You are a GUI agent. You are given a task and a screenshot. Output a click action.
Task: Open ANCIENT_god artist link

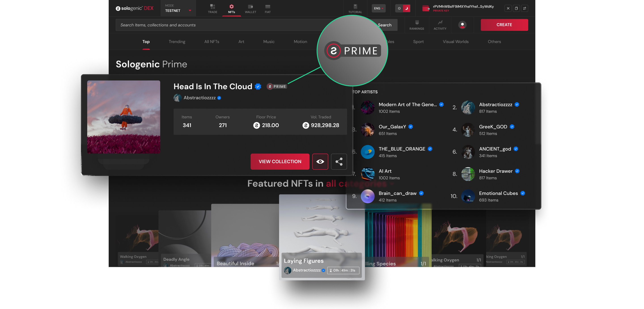(x=495, y=149)
